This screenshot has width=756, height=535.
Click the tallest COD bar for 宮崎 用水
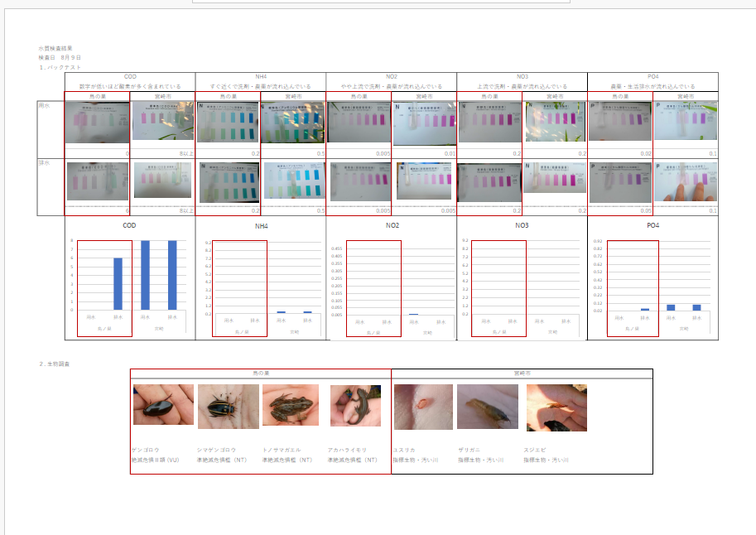146,275
